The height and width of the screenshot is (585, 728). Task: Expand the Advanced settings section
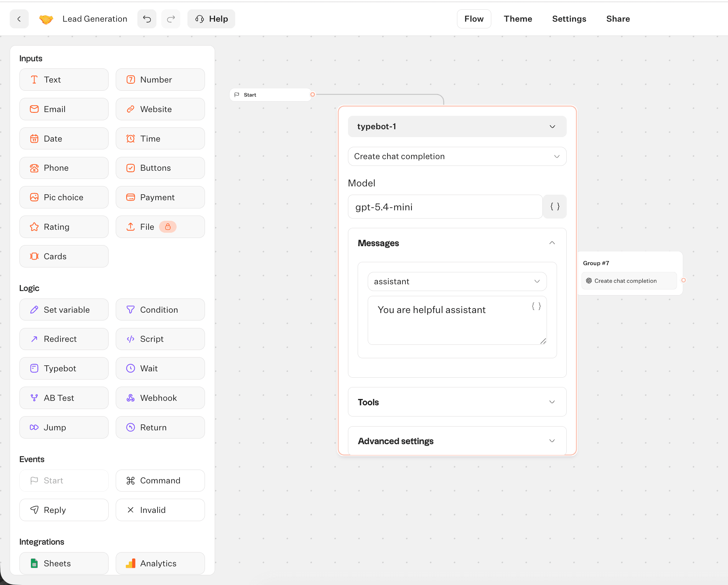(x=457, y=441)
